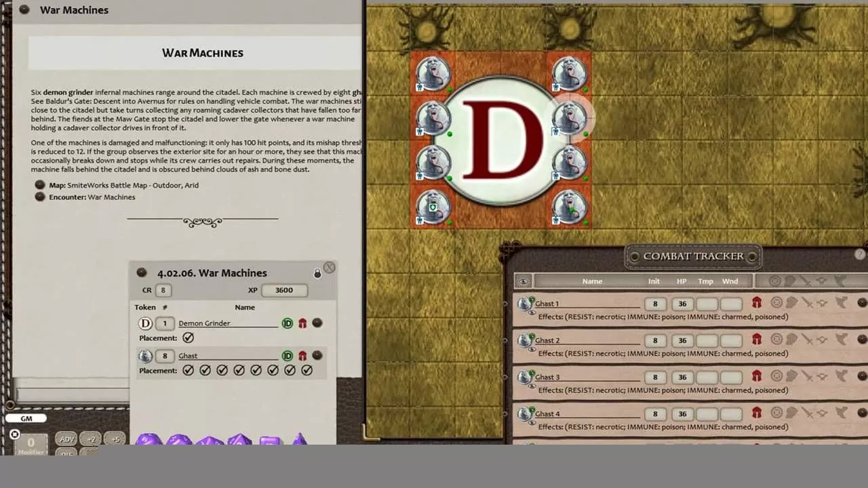Toggle the Ghast 1 visibility eye
Viewport: 868px width, 488px height.
[x=531, y=313]
